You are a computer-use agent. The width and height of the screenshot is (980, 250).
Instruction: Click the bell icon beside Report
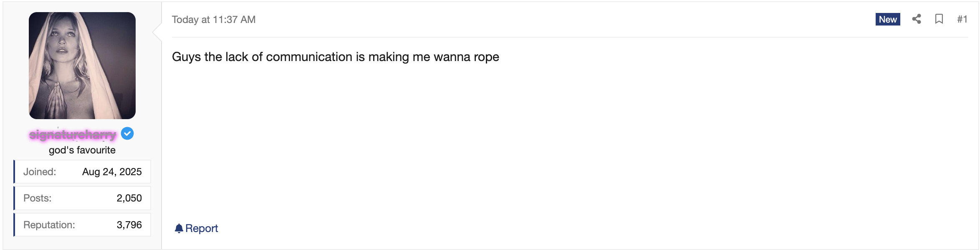coord(179,228)
